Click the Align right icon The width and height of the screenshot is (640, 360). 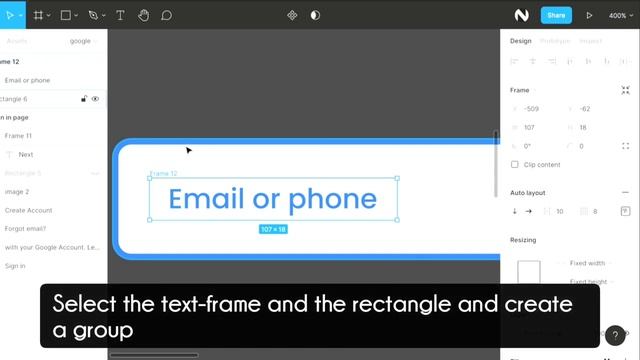click(x=551, y=61)
